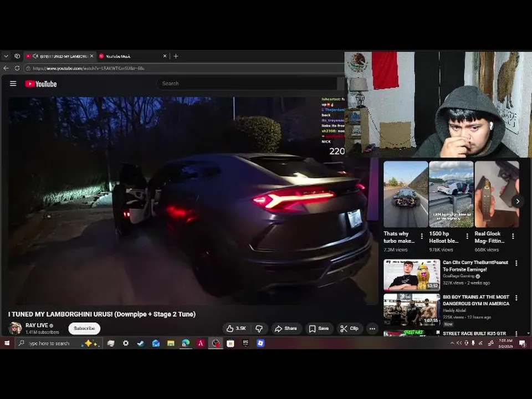Open the clock and date in taskbar
The image size is (532, 399).
pyautogui.click(x=505, y=344)
